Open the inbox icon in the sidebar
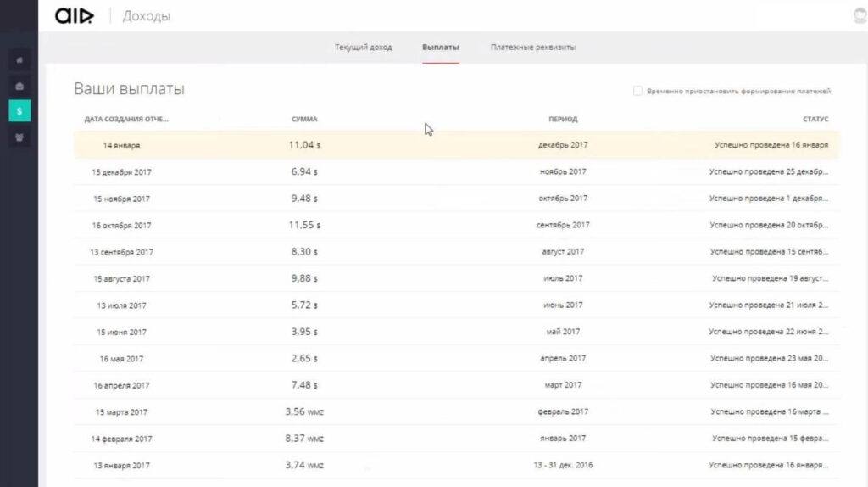This screenshot has height=487, width=868. click(x=19, y=86)
